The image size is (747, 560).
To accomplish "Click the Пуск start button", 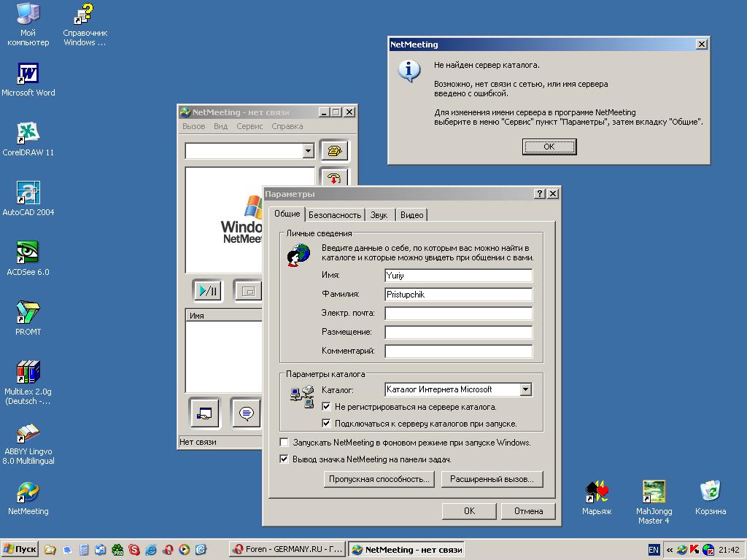I will click(x=20, y=550).
